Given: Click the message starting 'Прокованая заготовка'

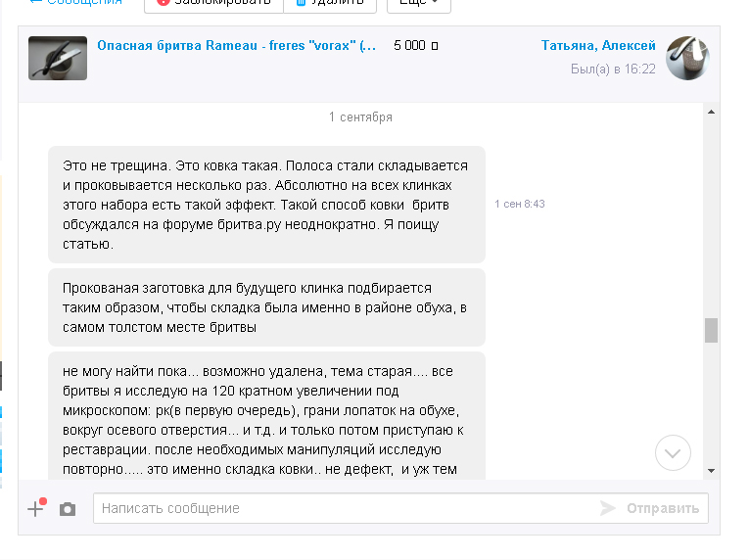Looking at the screenshot, I should 266,308.
